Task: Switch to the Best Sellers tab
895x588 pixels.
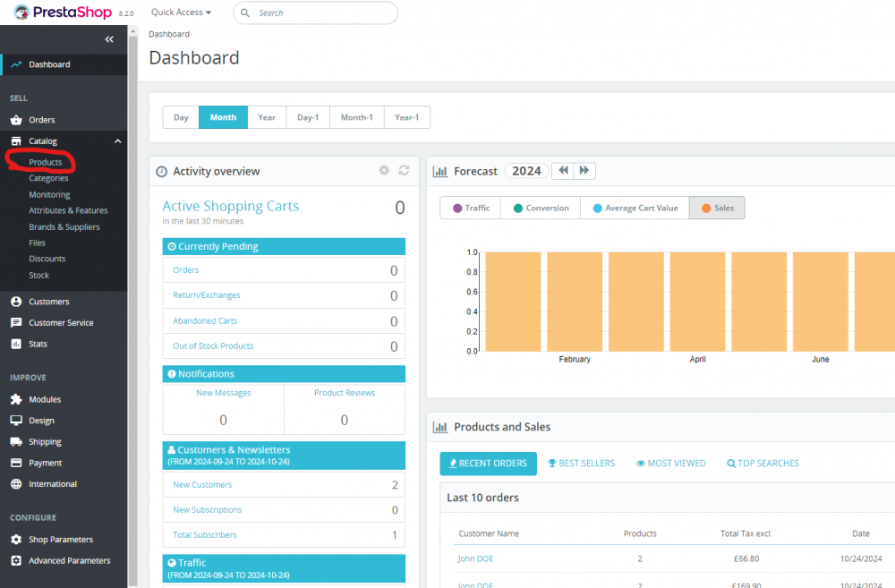Action: pyautogui.click(x=582, y=463)
